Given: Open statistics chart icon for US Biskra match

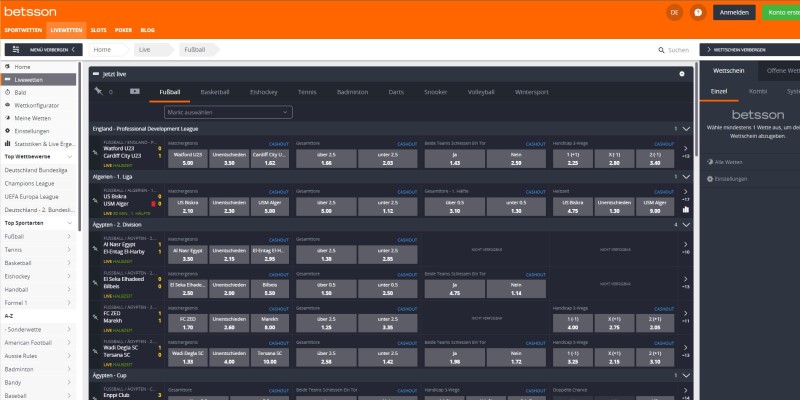Looking at the screenshot, I should [x=685, y=209].
